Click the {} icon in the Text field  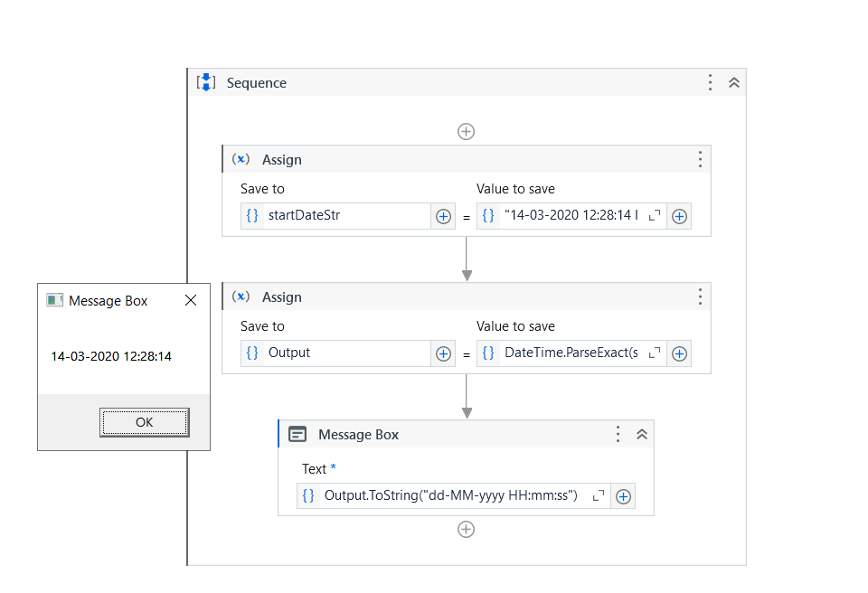pyautogui.click(x=308, y=495)
